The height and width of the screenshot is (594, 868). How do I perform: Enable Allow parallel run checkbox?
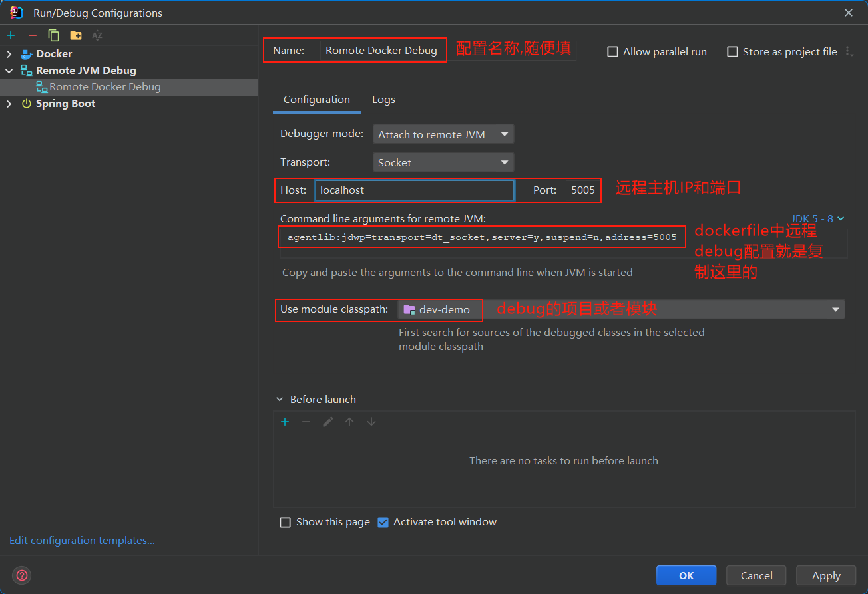click(x=613, y=52)
